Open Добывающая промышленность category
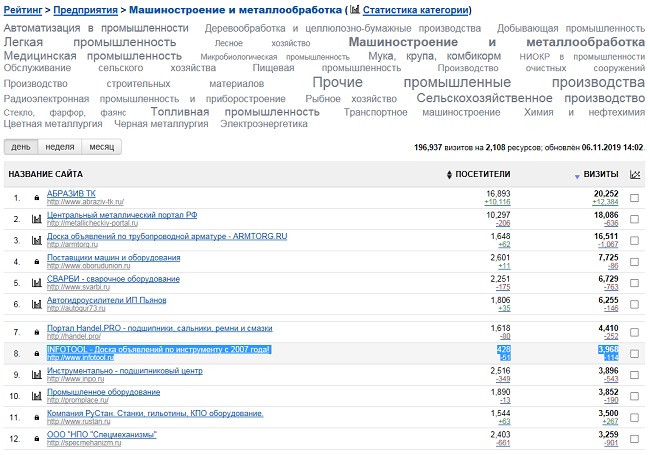The height and width of the screenshot is (455, 650). pyautogui.click(x=571, y=29)
